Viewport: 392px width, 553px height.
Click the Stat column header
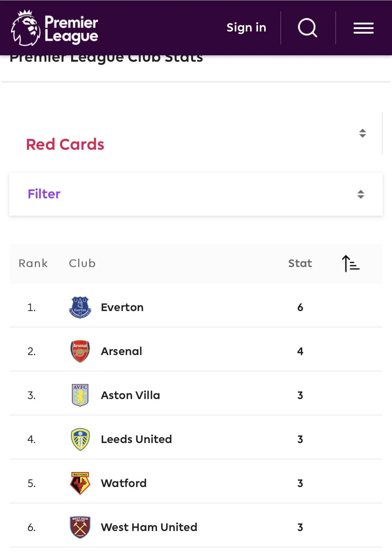click(x=300, y=263)
